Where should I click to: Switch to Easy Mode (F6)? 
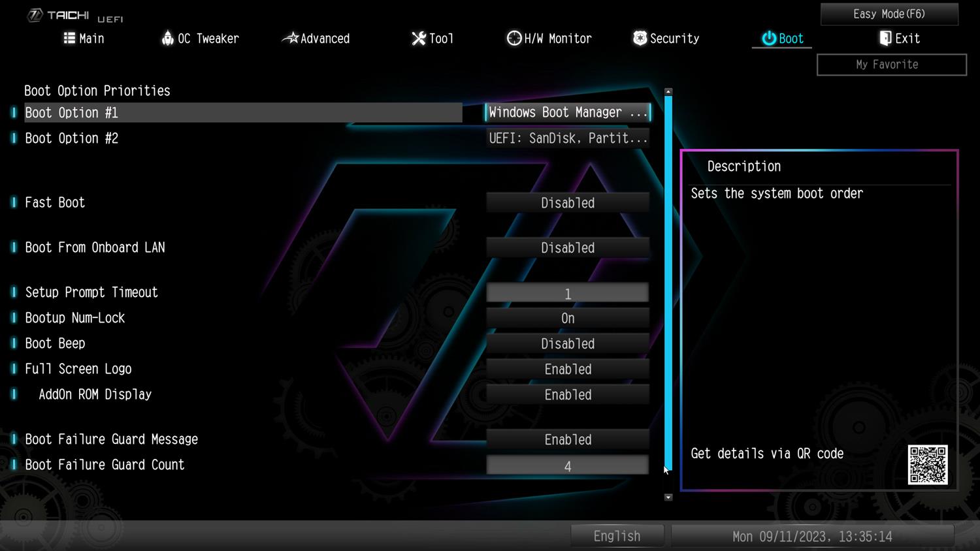coord(889,14)
